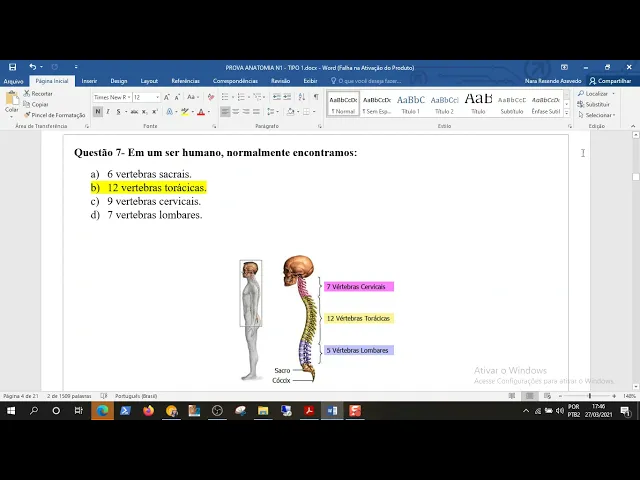Click Localizar to find text
Image resolution: width=640 pixels, height=480 pixels.
pos(596,93)
